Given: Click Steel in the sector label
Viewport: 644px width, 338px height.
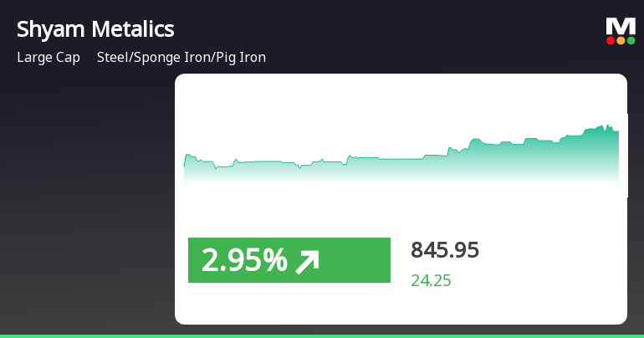Looking at the screenshot, I should (x=113, y=58).
